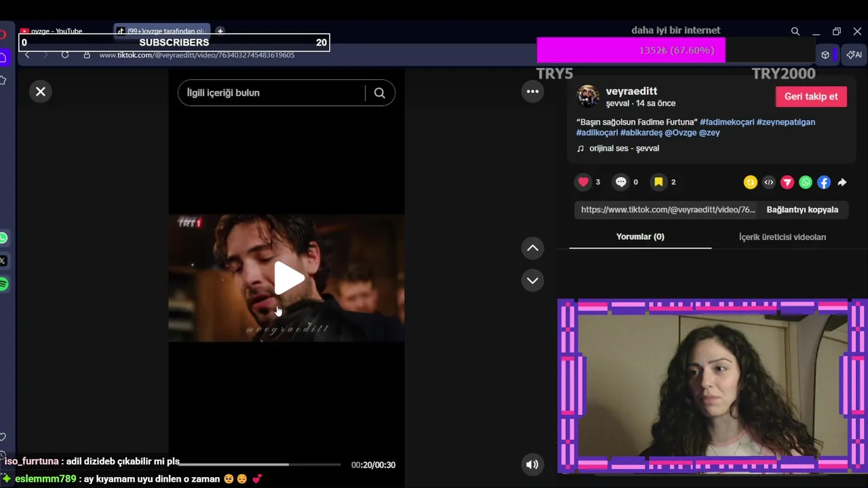Open the cube extensions icon
Viewport: 868px width, 488px height.
[x=825, y=55]
